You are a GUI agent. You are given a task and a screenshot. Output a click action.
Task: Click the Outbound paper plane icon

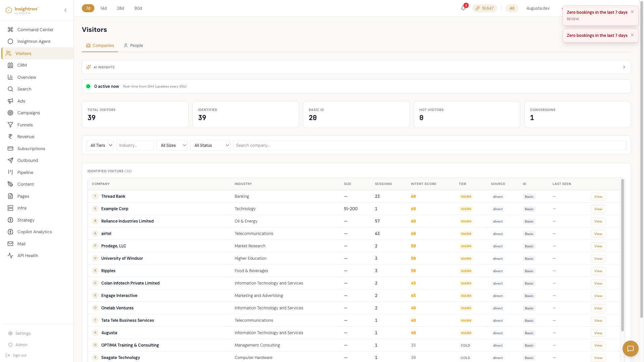pos(10,160)
